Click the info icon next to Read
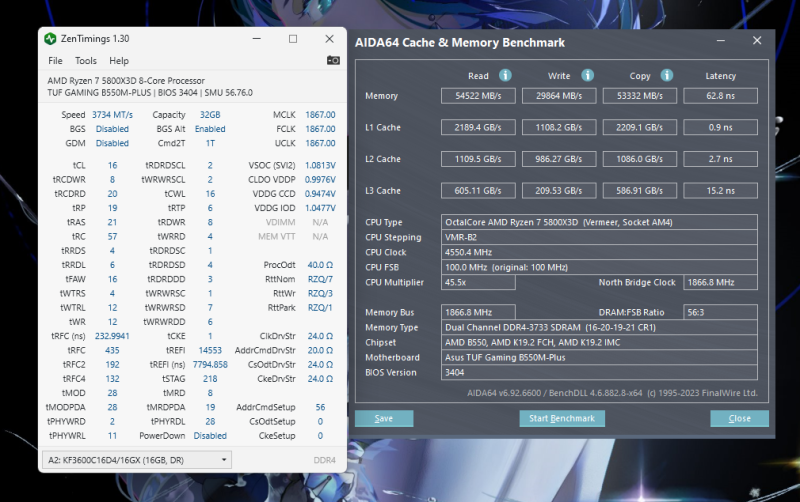This screenshot has height=502, width=800. click(x=505, y=76)
